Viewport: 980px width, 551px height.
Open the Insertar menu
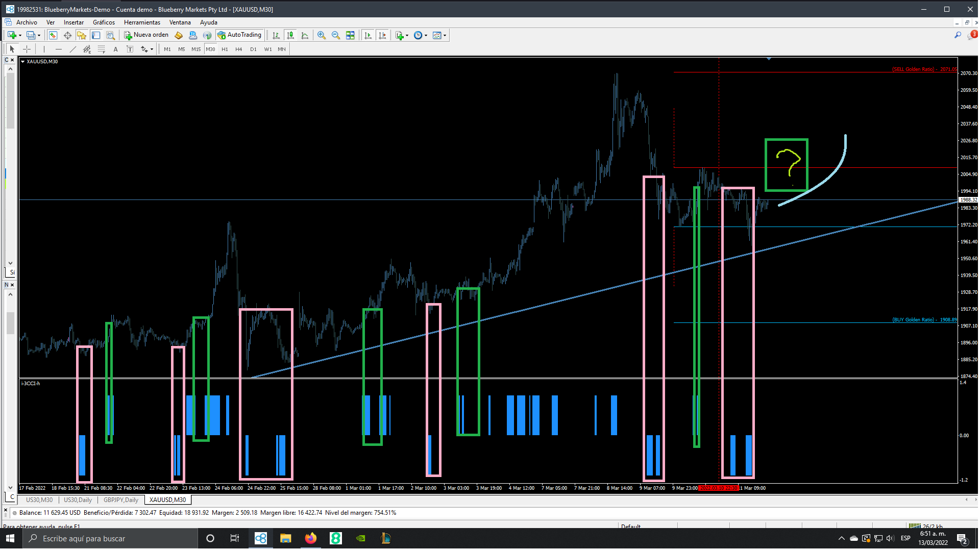click(x=73, y=22)
